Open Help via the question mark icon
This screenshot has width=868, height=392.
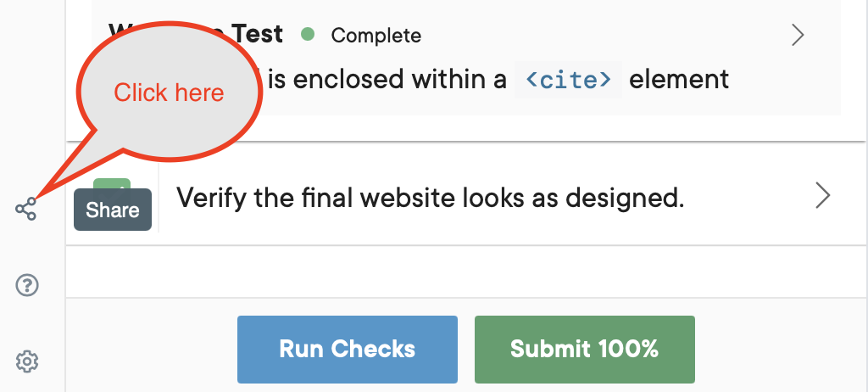(x=27, y=286)
